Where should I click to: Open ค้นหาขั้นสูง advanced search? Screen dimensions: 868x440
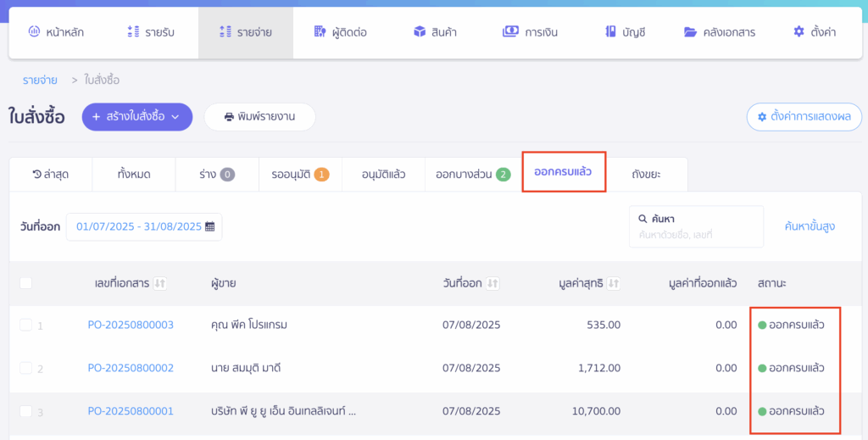(x=810, y=226)
